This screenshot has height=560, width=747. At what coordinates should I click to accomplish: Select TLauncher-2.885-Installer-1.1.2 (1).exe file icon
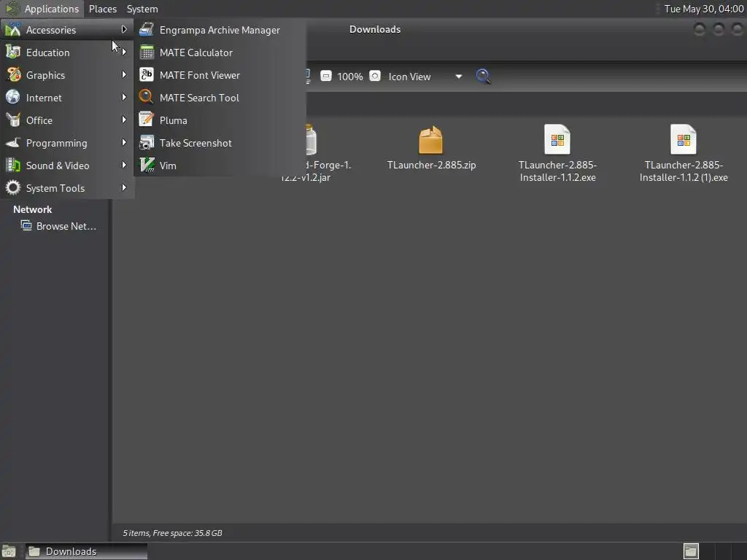coord(683,139)
